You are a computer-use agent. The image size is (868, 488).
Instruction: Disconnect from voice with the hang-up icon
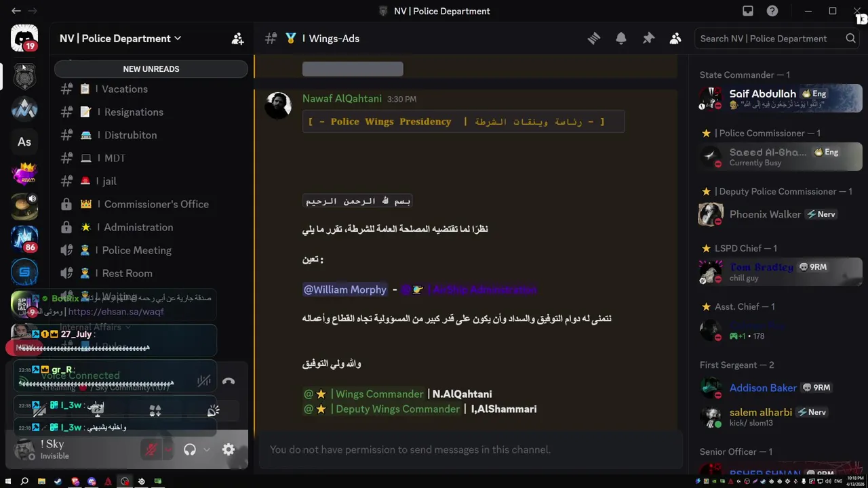[229, 382]
